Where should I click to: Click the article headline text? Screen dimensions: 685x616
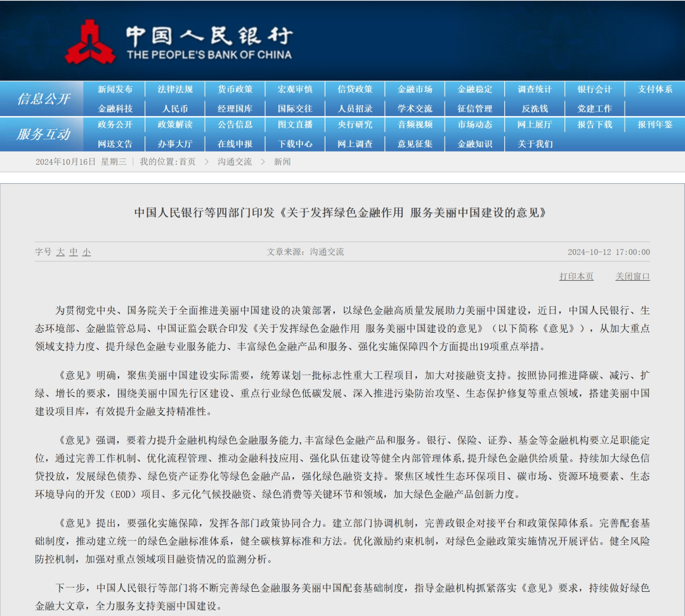pos(341,213)
